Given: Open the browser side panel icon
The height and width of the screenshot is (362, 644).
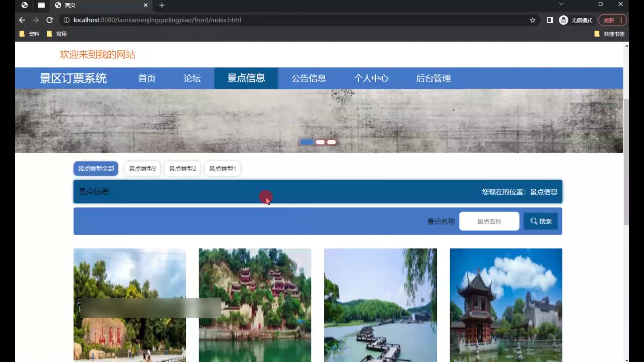Looking at the screenshot, I should click(549, 20).
